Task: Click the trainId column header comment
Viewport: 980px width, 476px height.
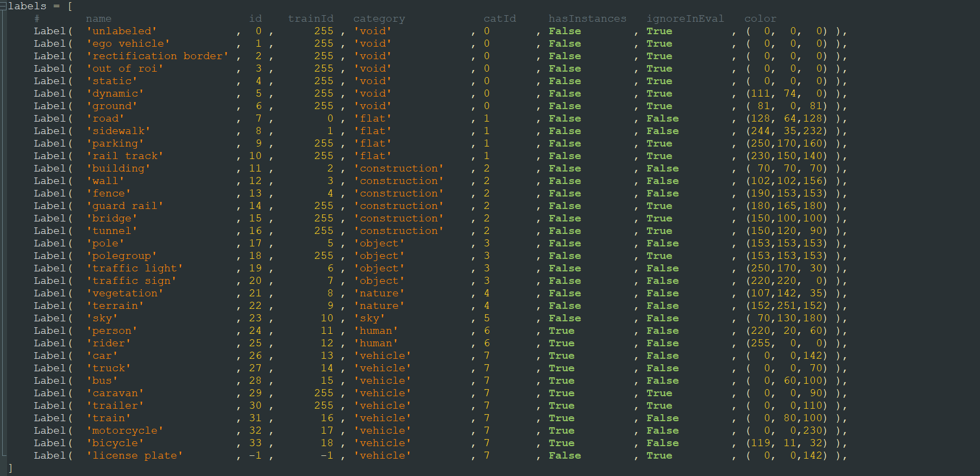Action: (x=310, y=18)
